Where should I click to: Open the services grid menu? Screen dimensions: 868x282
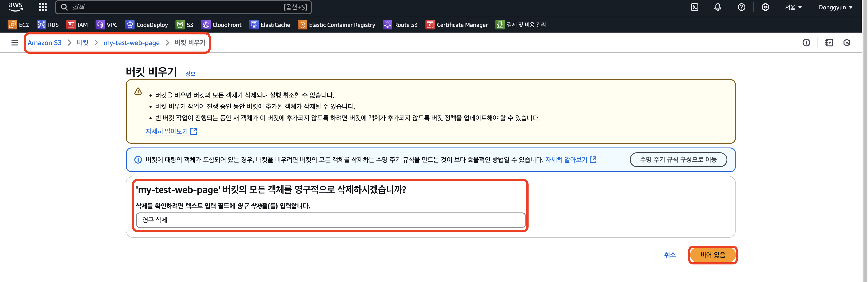pyautogui.click(x=42, y=7)
